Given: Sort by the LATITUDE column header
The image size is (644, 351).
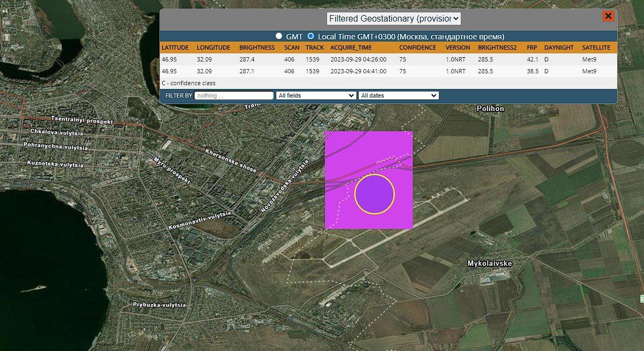Looking at the screenshot, I should click(175, 47).
